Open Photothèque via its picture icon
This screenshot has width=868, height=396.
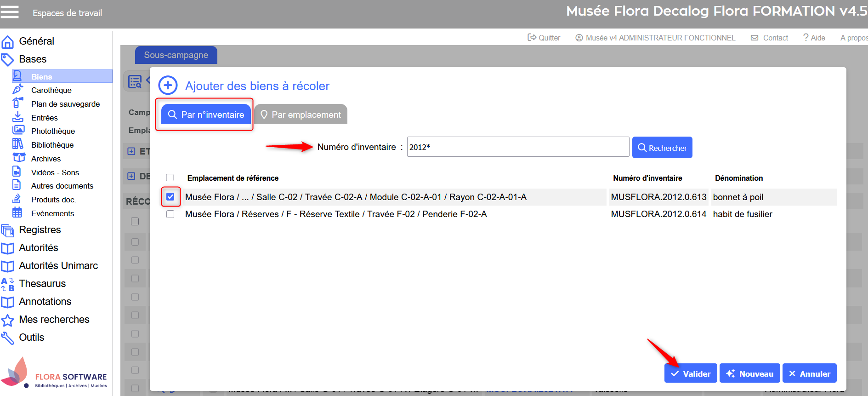[x=18, y=130]
